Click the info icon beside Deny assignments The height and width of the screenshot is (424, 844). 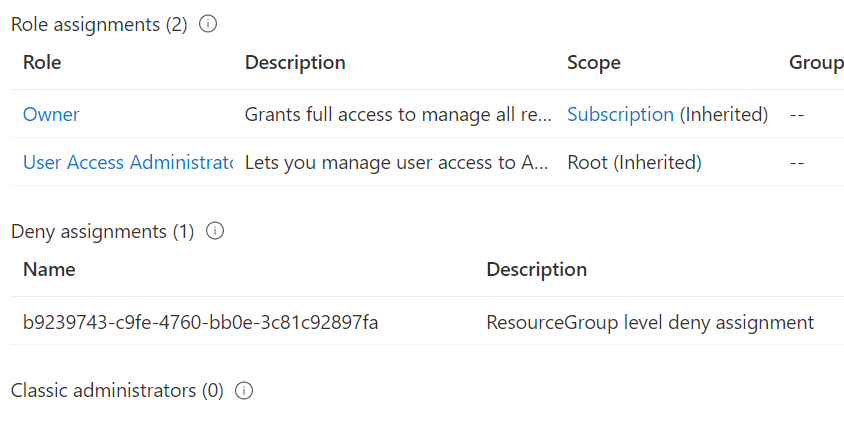point(215,231)
